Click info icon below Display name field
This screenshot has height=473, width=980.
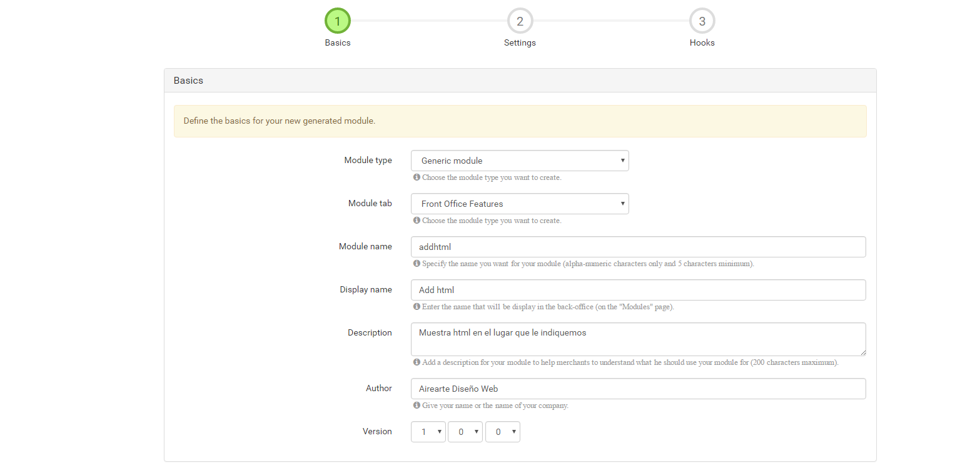[417, 307]
